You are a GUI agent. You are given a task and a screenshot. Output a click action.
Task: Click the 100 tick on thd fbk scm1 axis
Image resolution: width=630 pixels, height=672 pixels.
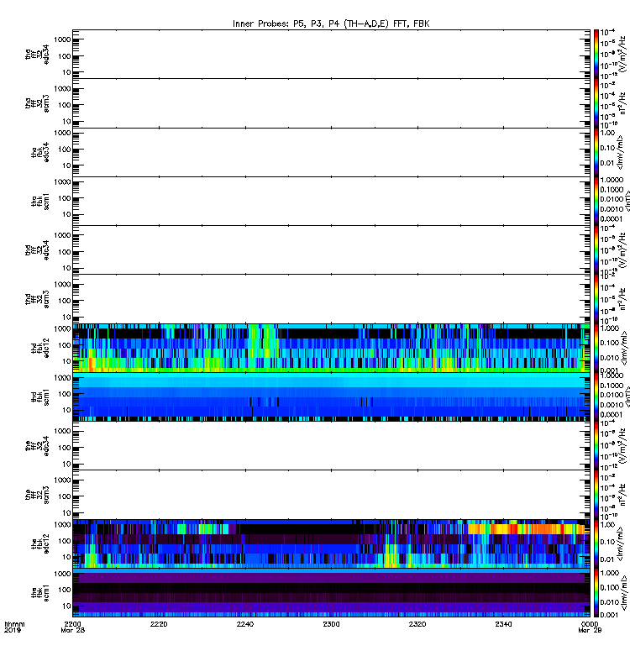point(65,394)
